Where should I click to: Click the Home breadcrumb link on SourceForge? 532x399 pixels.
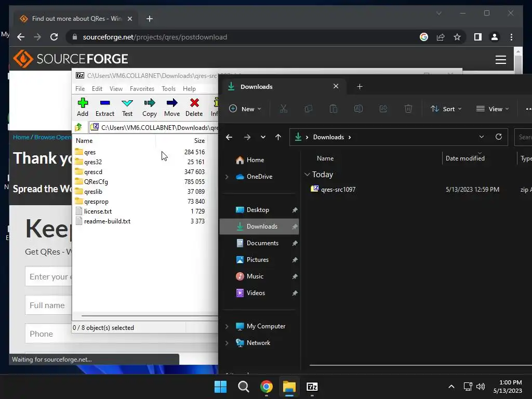pos(21,137)
